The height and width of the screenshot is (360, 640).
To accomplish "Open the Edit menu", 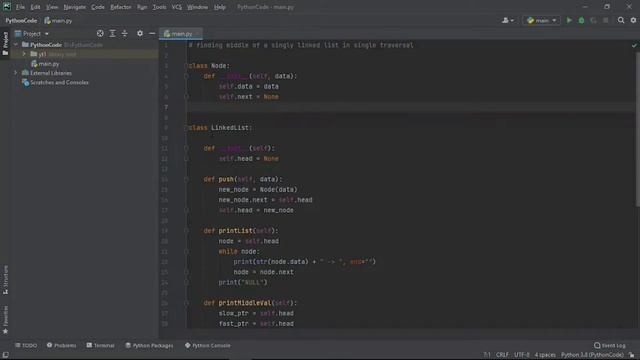I will pyautogui.click(x=36, y=7).
